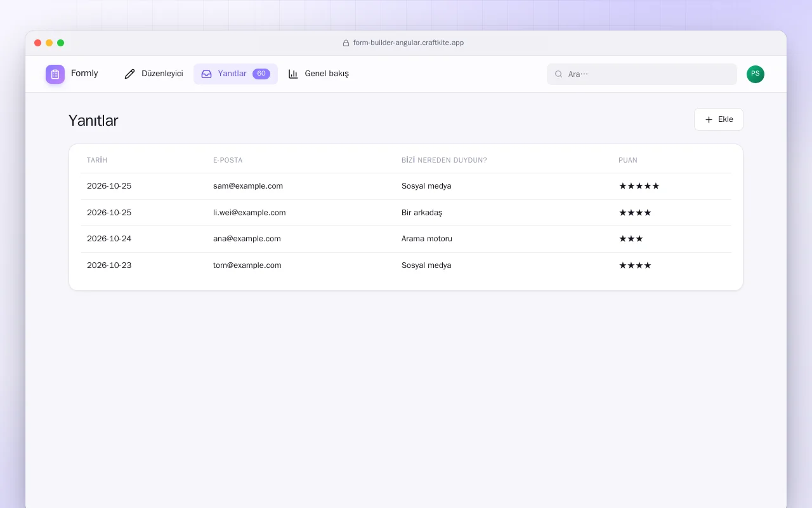Click the E-POSTA column header
The width and height of the screenshot is (812, 508).
(x=228, y=160)
